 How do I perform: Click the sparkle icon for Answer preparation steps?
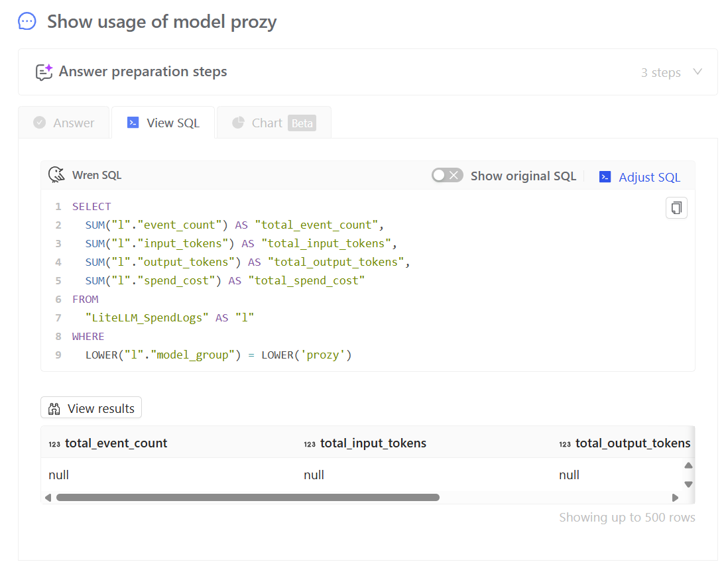click(x=44, y=72)
